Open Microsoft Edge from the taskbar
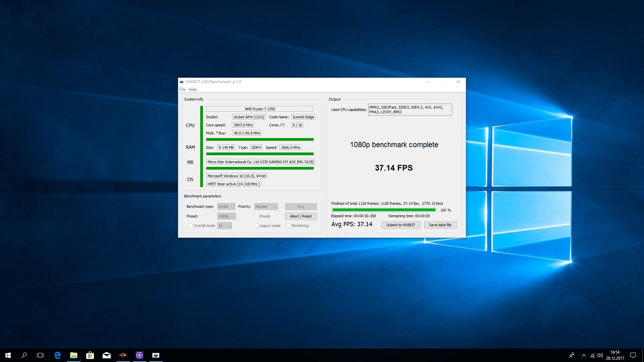The image size is (644, 362). pos(57,355)
